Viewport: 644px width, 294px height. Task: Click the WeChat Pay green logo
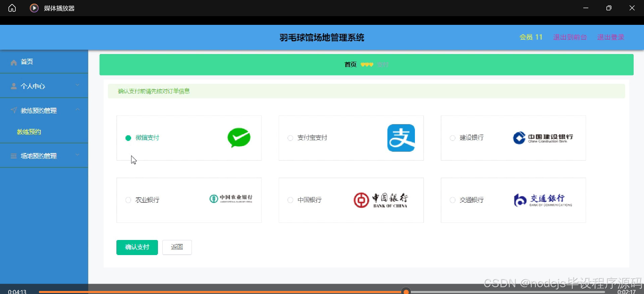(239, 138)
